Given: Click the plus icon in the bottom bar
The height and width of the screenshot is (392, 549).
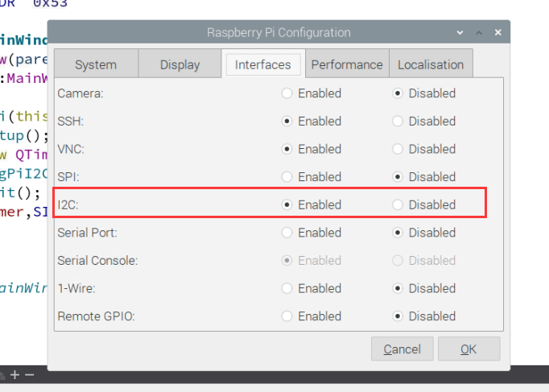Looking at the screenshot, I should [x=14, y=375].
